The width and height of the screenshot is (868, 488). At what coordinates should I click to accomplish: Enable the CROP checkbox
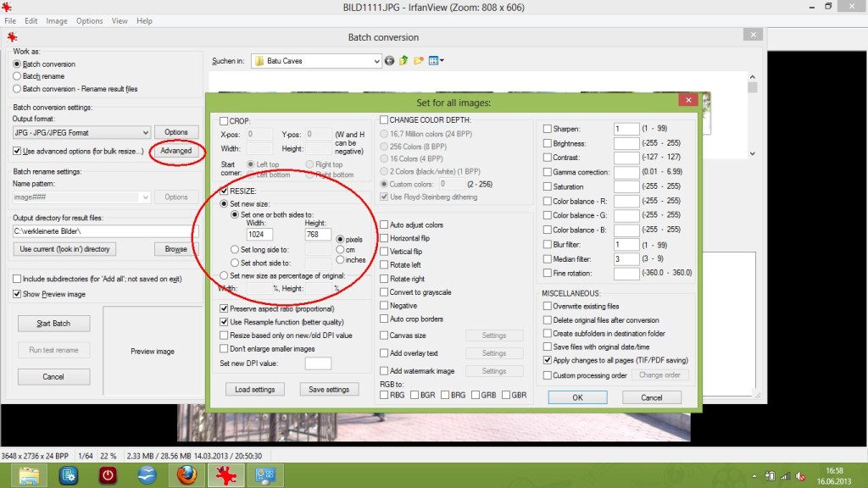click(225, 121)
